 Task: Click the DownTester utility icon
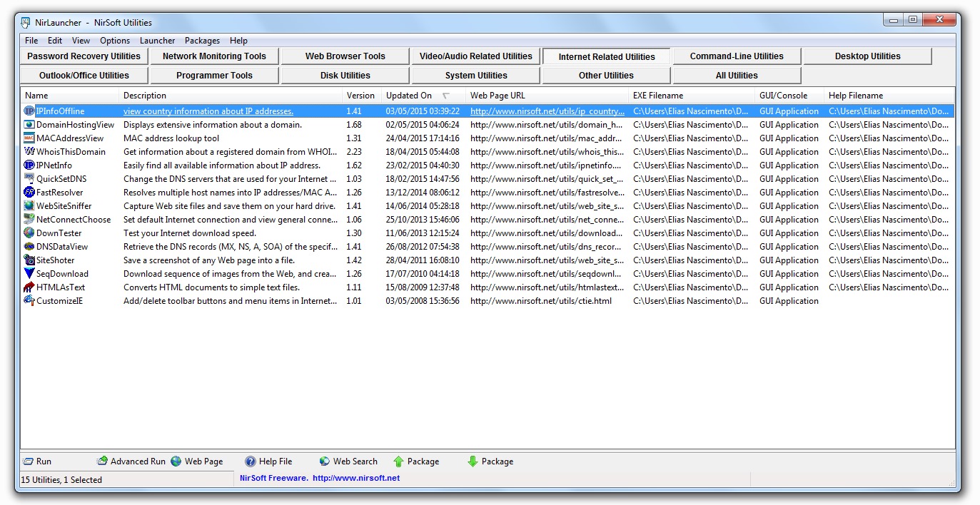pyautogui.click(x=29, y=233)
